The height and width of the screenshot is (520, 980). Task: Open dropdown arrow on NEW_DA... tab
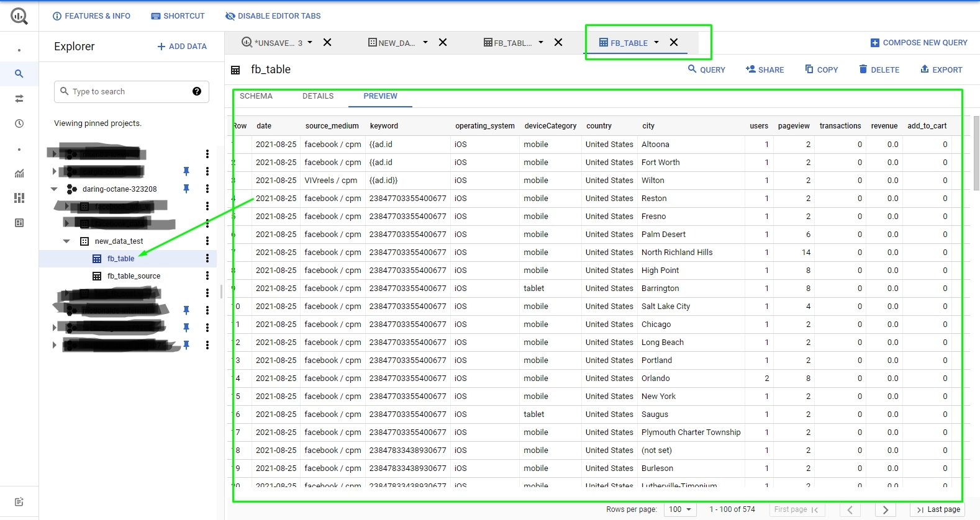pyautogui.click(x=425, y=42)
